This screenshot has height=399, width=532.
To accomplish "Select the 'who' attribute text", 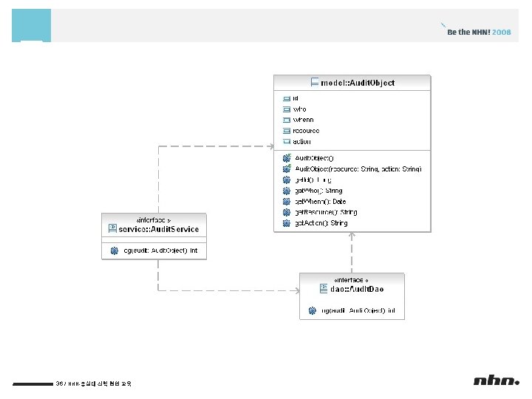I will click(299, 109).
